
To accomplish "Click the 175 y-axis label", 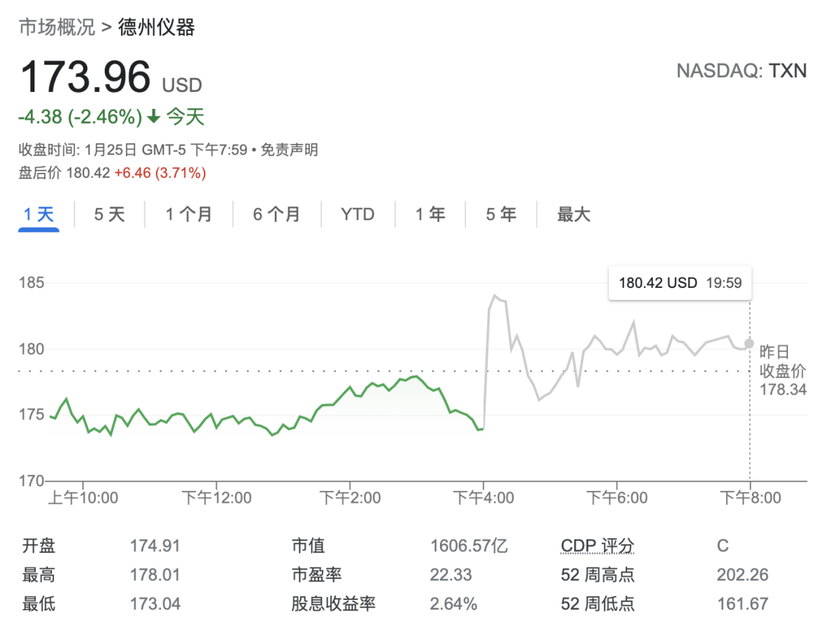I will (32, 414).
